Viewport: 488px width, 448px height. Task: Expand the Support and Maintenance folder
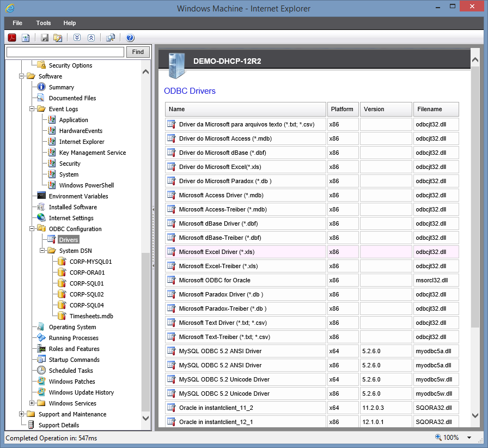22,414
